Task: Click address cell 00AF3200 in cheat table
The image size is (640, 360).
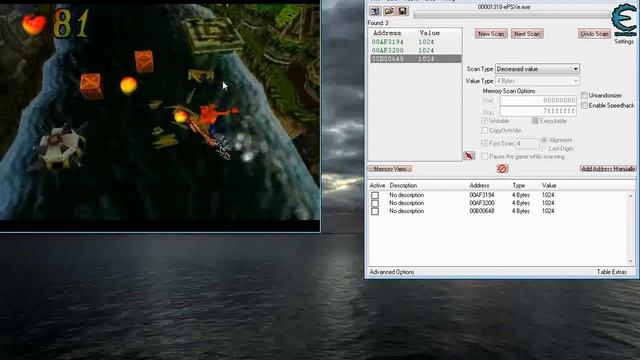Action: (482, 203)
